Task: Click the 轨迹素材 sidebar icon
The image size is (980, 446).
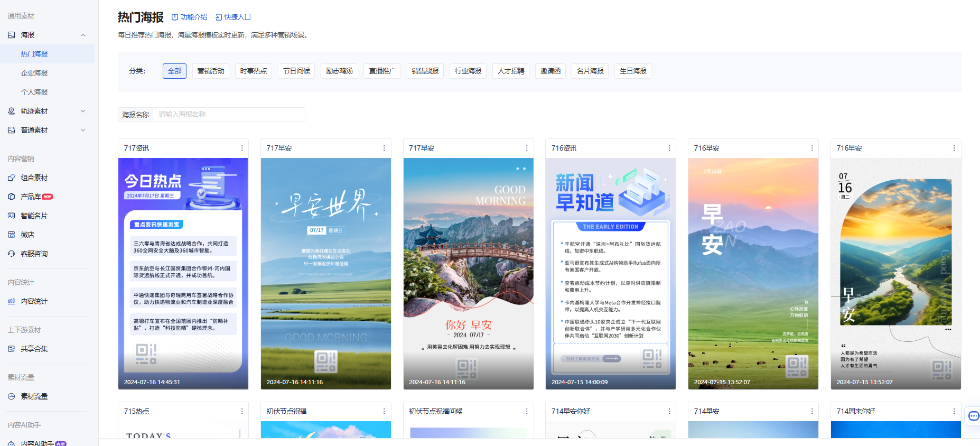Action: coord(12,111)
